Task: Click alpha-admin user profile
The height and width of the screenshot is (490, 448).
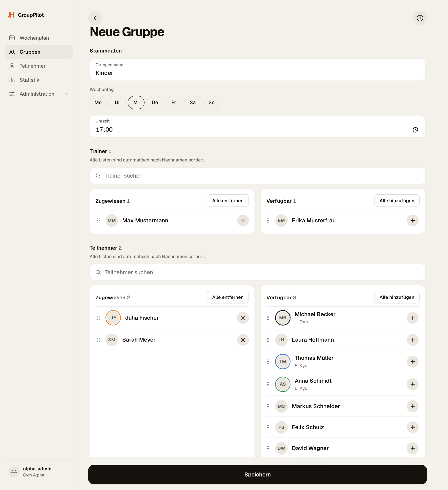Action: pyautogui.click(x=39, y=472)
